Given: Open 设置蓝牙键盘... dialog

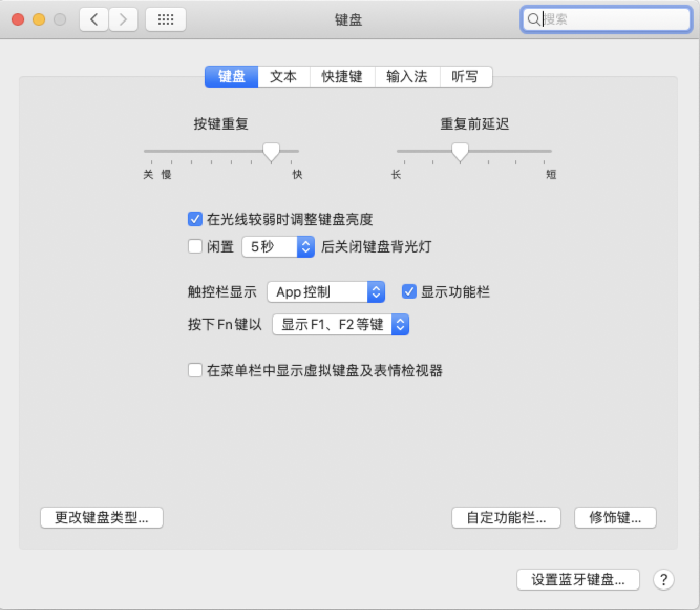Looking at the screenshot, I should tap(578, 580).
